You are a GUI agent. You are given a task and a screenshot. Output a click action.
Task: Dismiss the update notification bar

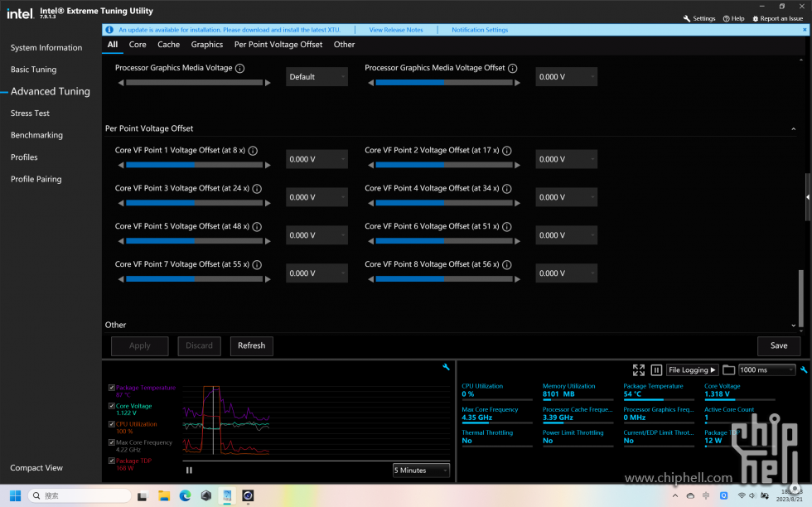coord(805,30)
